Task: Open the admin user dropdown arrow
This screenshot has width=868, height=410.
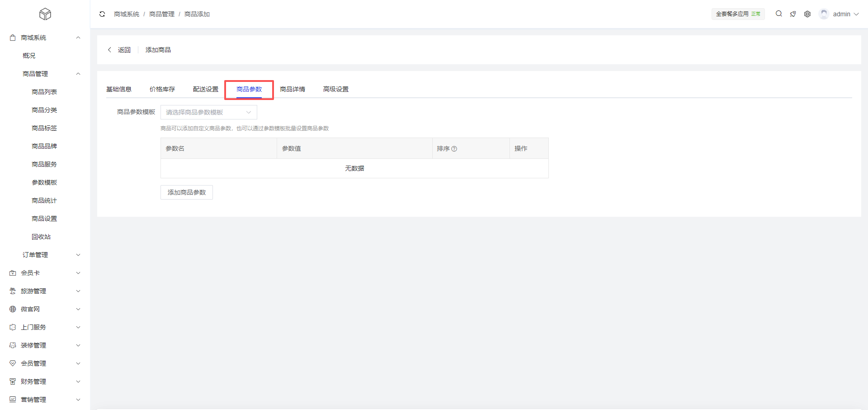Action: [x=856, y=14]
